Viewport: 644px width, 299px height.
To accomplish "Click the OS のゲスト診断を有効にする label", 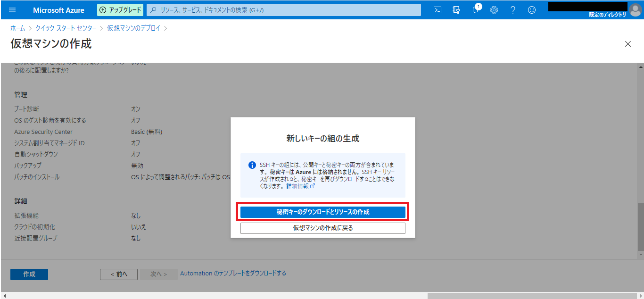I will point(50,120).
